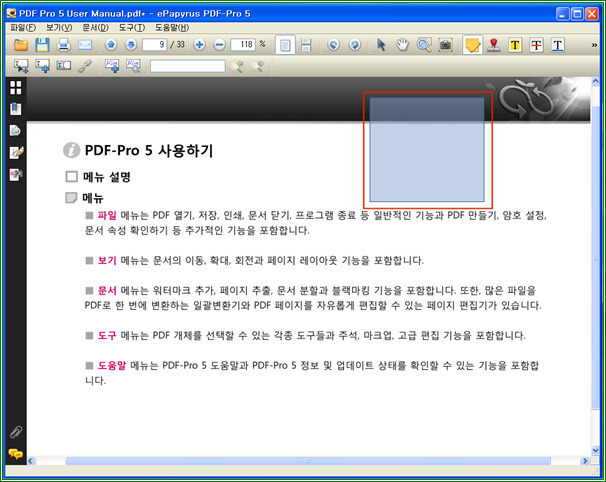Click the pink word 도구 in document
Image resolution: width=606 pixels, height=482 pixels.
107,335
